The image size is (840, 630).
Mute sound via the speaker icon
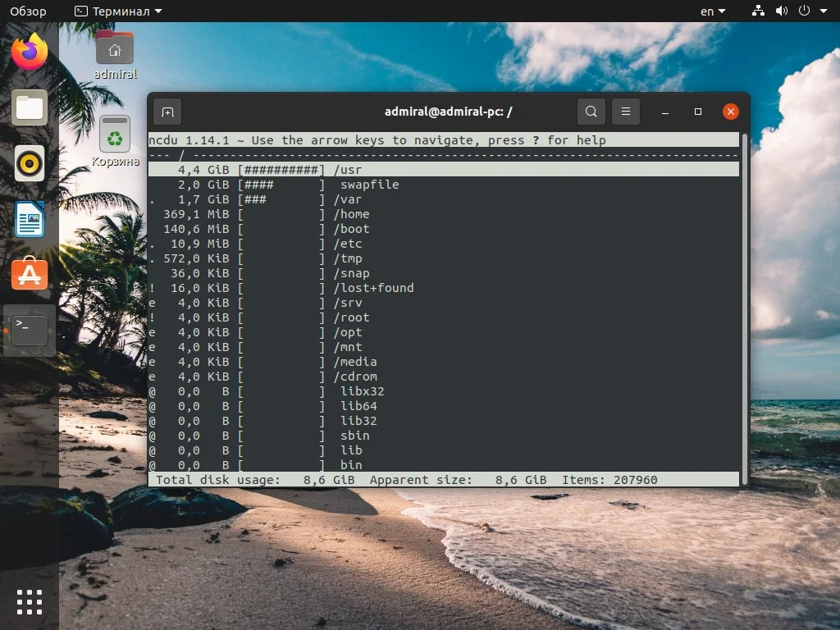pyautogui.click(x=781, y=11)
